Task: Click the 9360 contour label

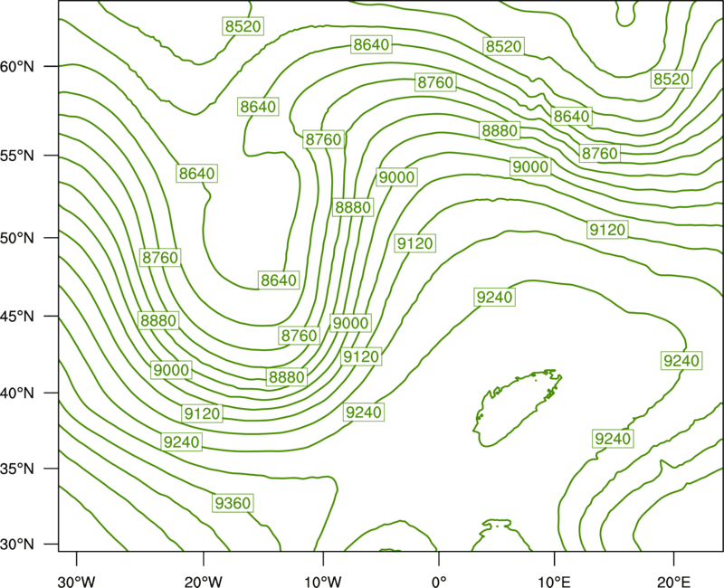Action: [x=233, y=503]
